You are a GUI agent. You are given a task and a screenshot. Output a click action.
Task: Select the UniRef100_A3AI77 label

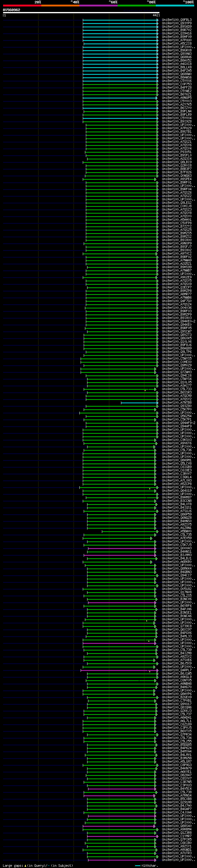coord(177,386)
